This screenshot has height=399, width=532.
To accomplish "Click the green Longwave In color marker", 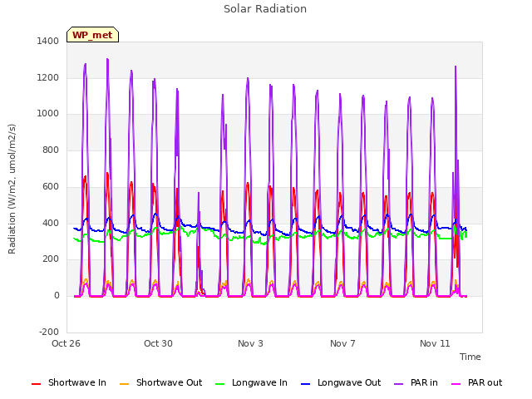I will (x=219, y=384).
